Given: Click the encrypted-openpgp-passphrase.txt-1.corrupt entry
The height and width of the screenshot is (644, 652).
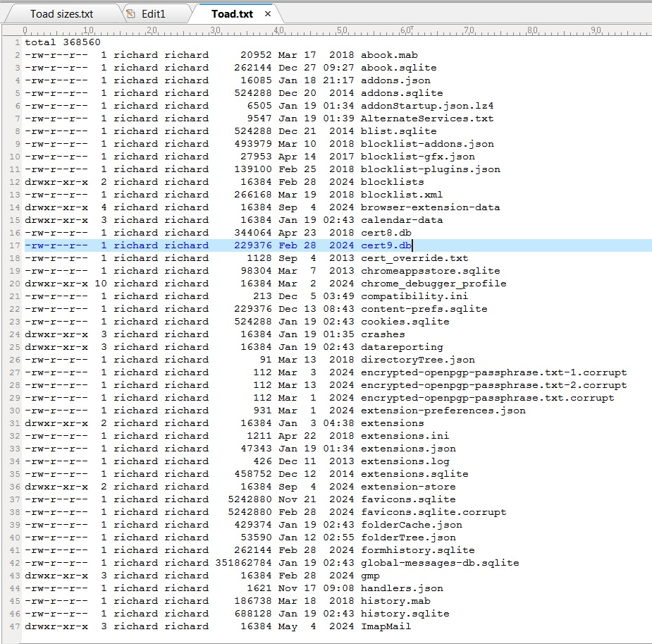Looking at the screenshot, I should tap(493, 372).
